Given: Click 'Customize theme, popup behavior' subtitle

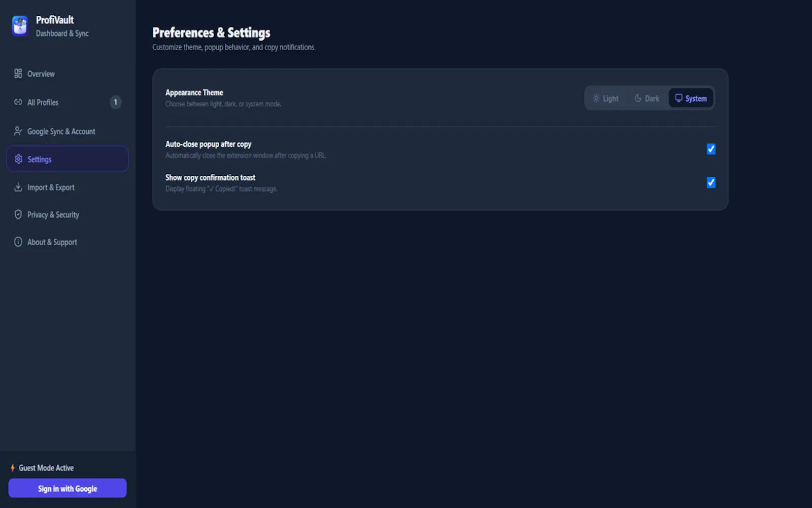Looking at the screenshot, I should [234, 47].
